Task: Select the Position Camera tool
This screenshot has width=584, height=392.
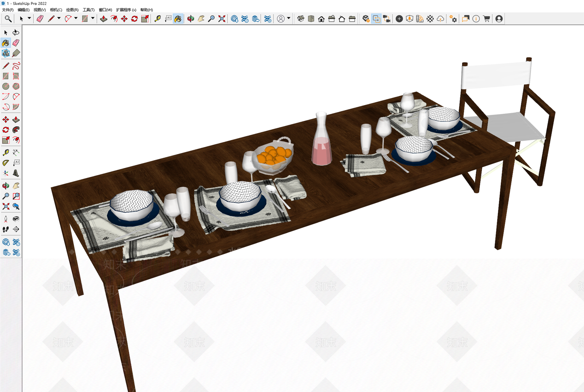Action: (6, 219)
